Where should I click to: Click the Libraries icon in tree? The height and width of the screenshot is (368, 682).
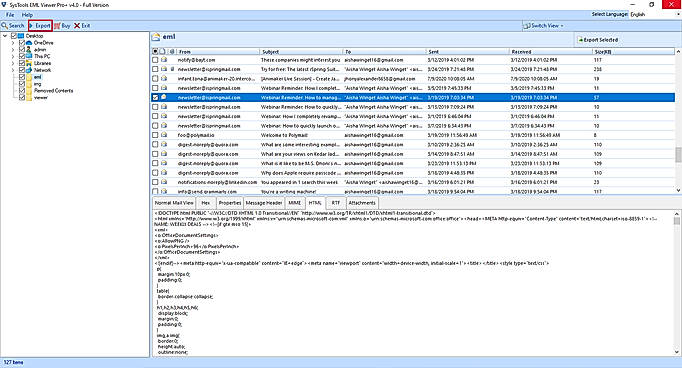point(29,63)
